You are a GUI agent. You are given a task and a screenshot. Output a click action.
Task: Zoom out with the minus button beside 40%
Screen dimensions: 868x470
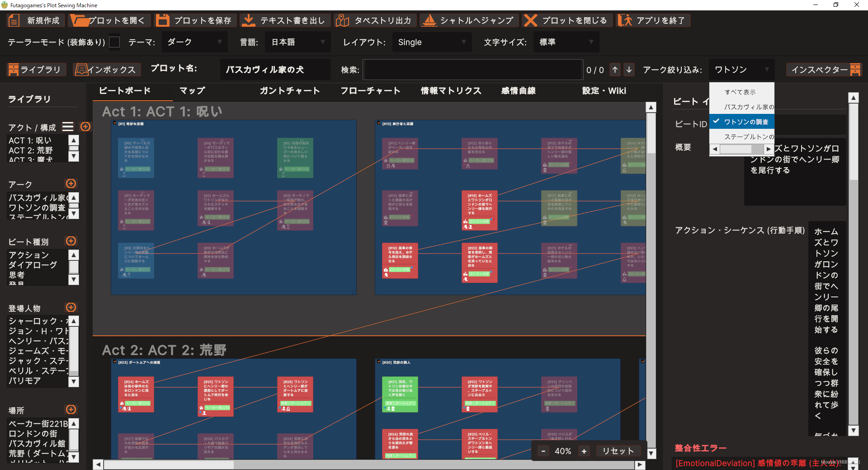543,451
